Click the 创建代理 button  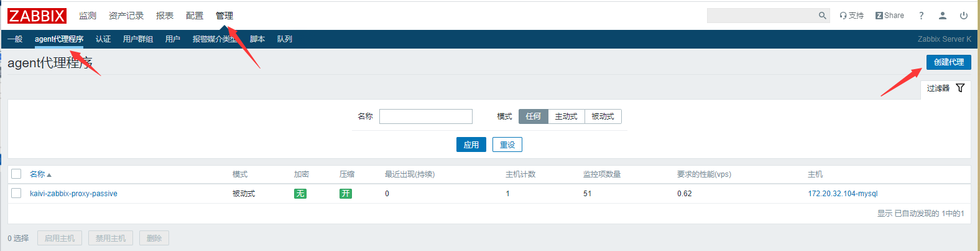(x=949, y=62)
